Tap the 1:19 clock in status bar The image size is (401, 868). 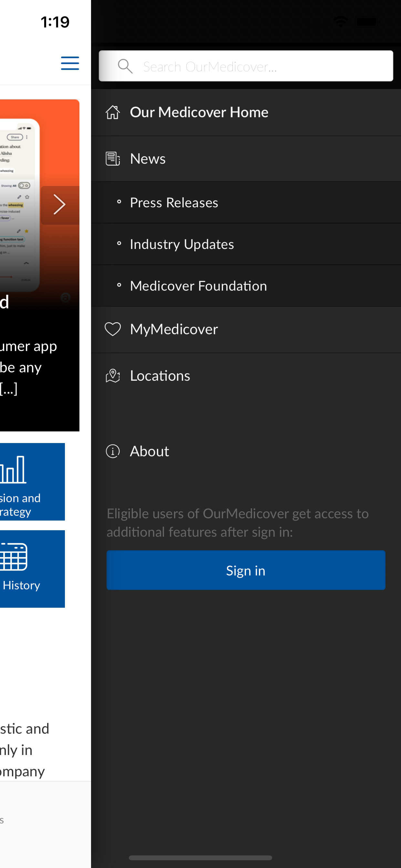pyautogui.click(x=55, y=22)
